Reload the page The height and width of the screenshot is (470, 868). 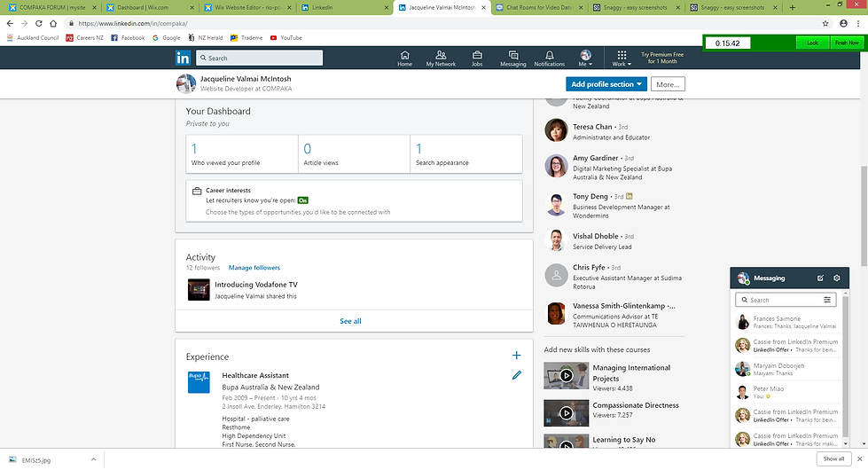[39, 23]
